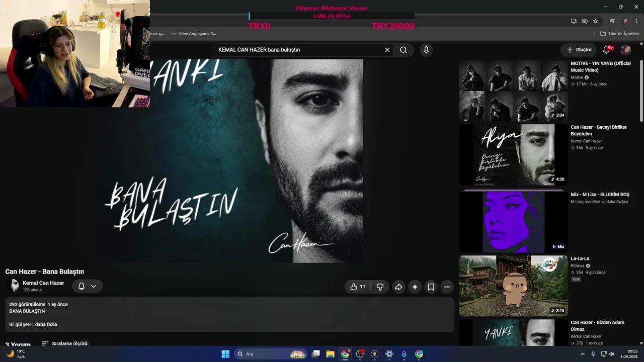Screen dimensions: 644x362
Task: Open the Motive channel name in suggestions
Action: (x=577, y=77)
